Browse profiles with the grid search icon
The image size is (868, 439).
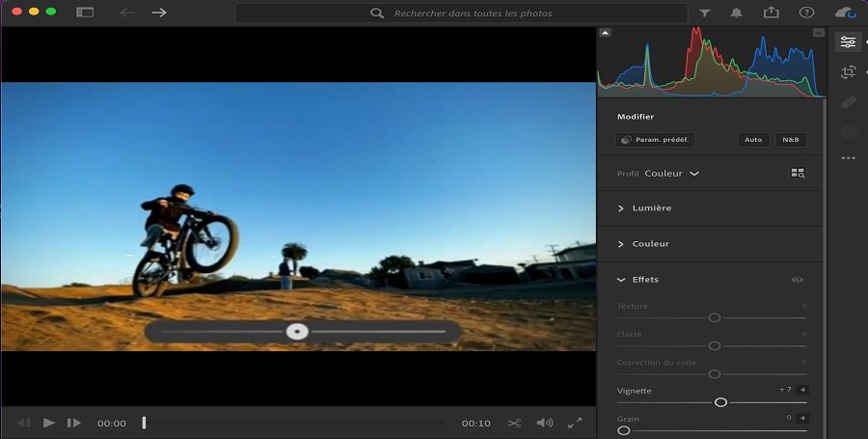tap(798, 174)
